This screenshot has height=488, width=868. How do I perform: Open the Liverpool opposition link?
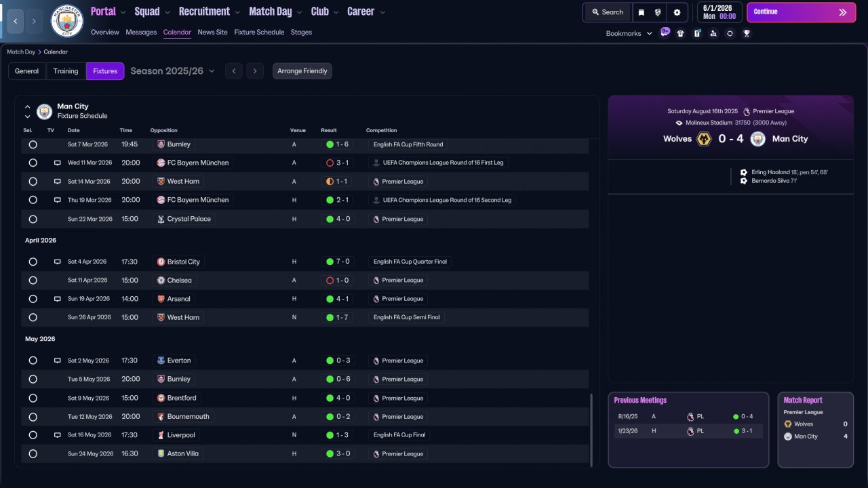coord(176,435)
